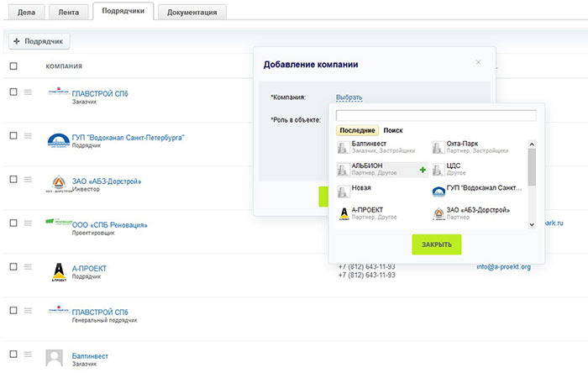Click the company search input field
Viewport: 588px width, 378px height.
pos(435,116)
